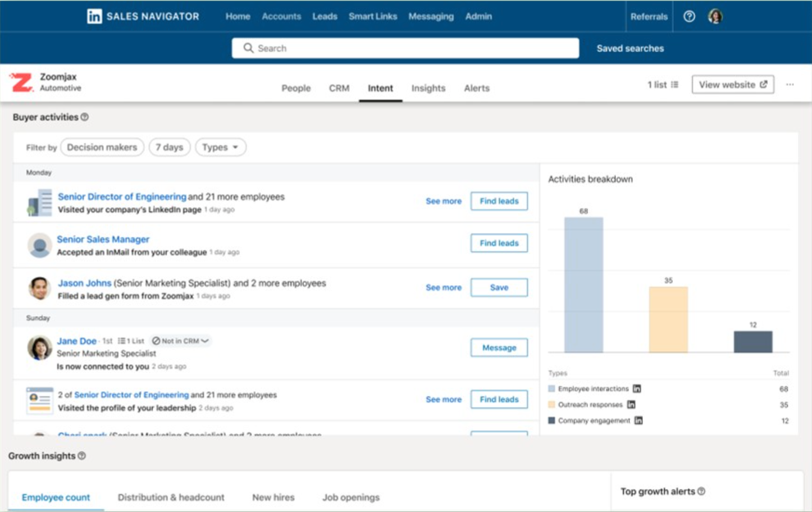The height and width of the screenshot is (512, 812).
Task: Save the Jason Johns lead
Action: (x=499, y=287)
